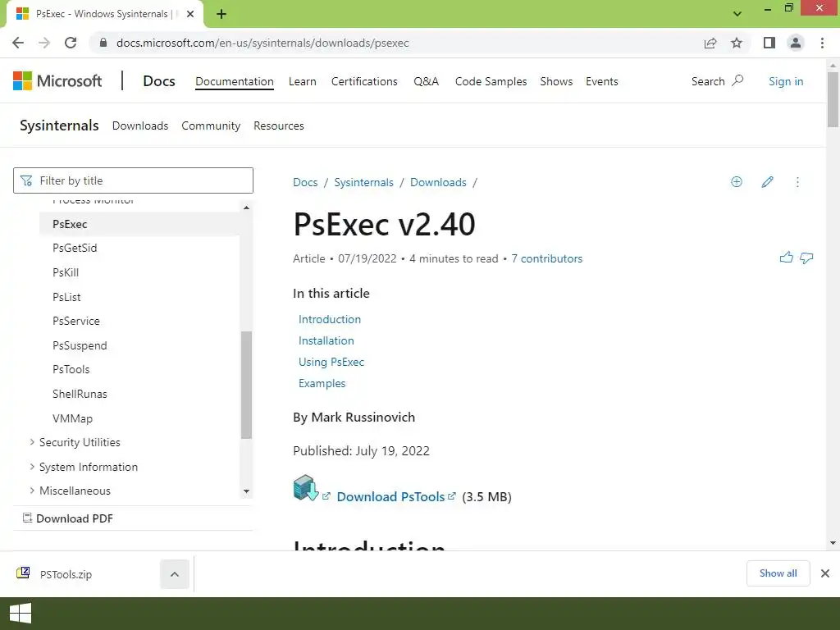Select PsGetSid in the sidebar
Screen dimensions: 840x630
pyautogui.click(x=75, y=248)
